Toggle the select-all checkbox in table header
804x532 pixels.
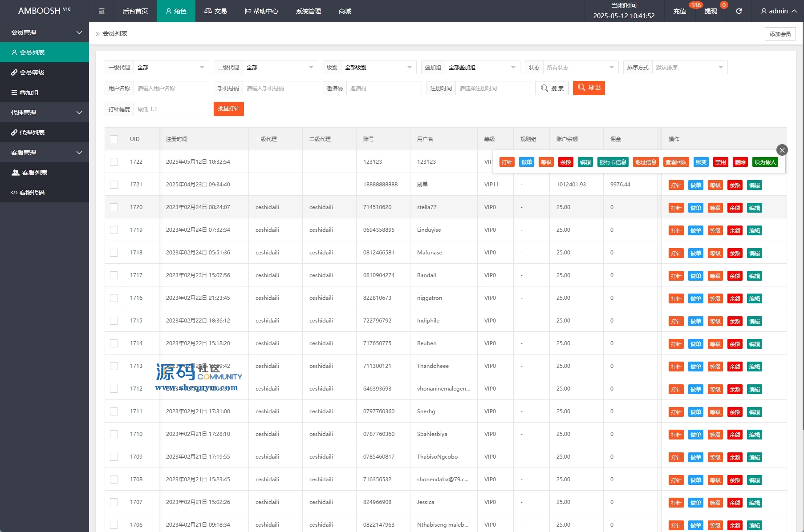click(x=114, y=139)
